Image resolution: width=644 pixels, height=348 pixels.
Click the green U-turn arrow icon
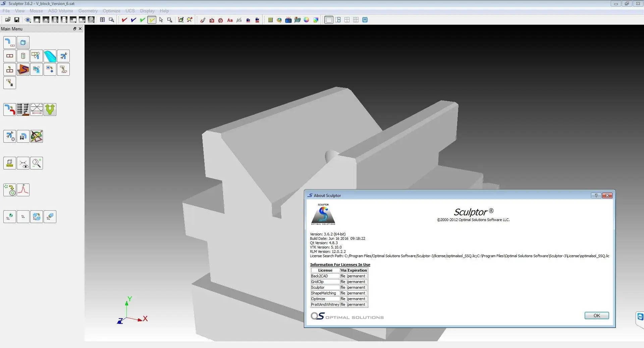(x=50, y=110)
